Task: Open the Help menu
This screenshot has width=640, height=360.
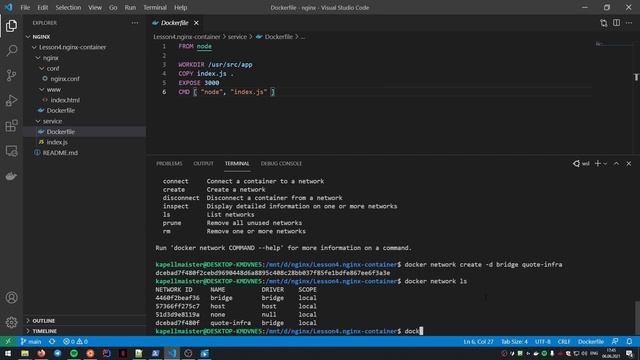Action: 180,7
